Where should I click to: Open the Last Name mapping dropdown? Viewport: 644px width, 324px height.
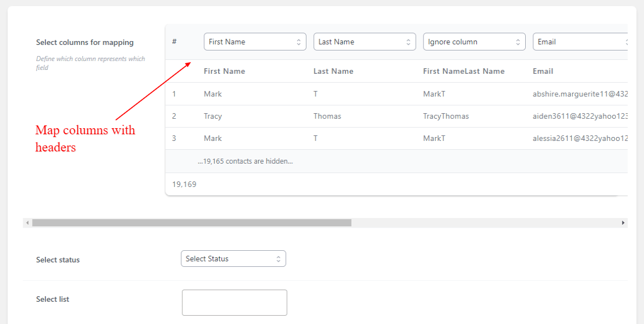pos(365,42)
